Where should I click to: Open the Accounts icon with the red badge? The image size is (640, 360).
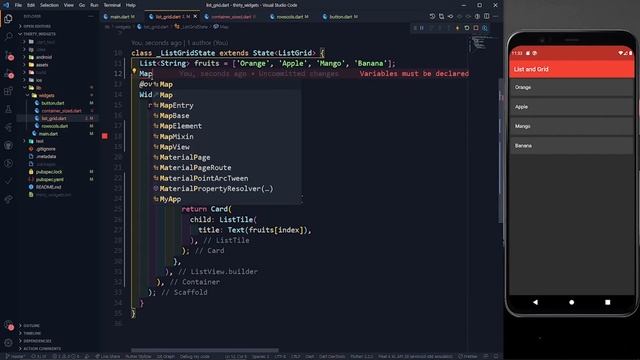click(x=8, y=326)
